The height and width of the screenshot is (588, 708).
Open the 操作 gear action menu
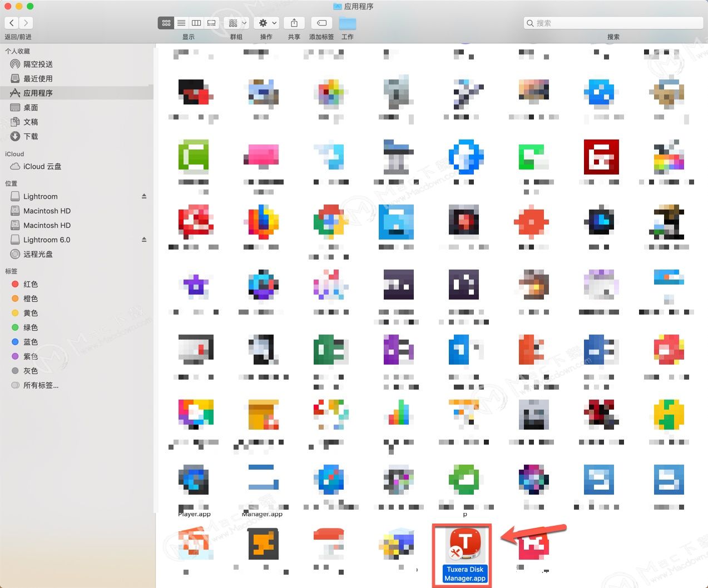[x=266, y=23]
